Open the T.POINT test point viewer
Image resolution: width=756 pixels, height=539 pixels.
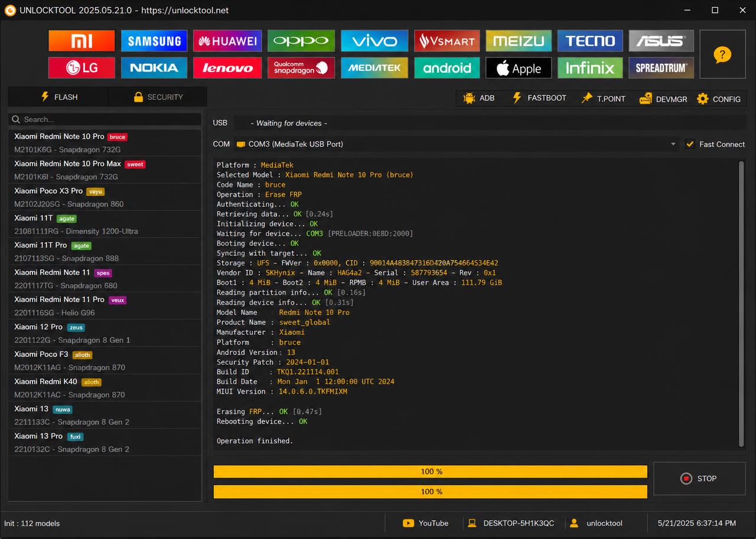[x=602, y=99]
